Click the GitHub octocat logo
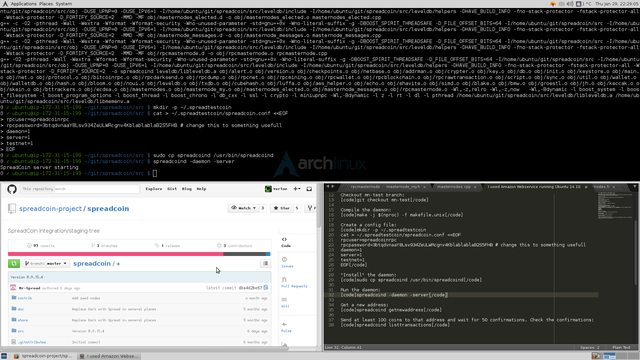Image resolution: width=640 pixels, height=360 pixels. tap(12, 189)
